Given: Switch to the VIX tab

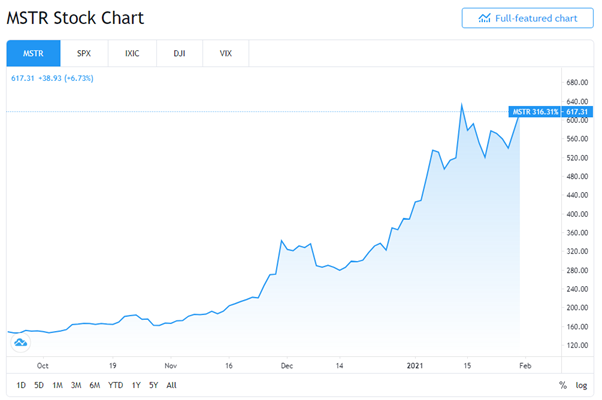Looking at the screenshot, I should pyautogui.click(x=226, y=53).
